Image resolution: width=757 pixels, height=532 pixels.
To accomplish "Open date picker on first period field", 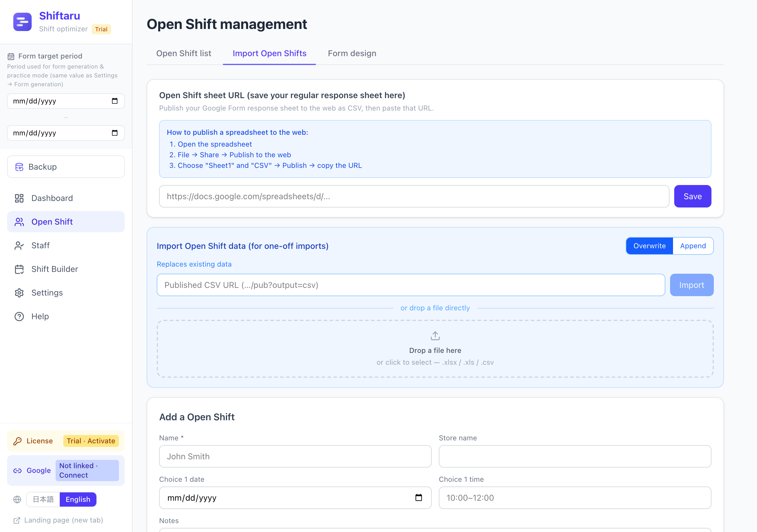I will (114, 101).
